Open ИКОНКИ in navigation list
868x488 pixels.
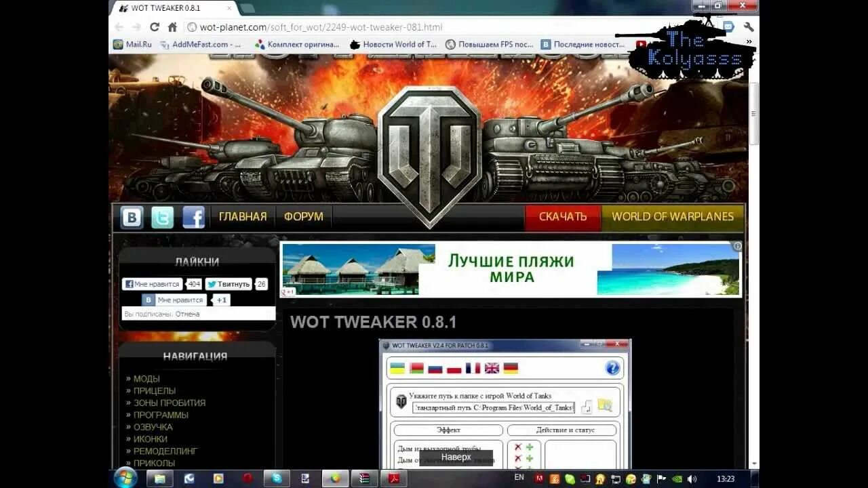(151, 439)
